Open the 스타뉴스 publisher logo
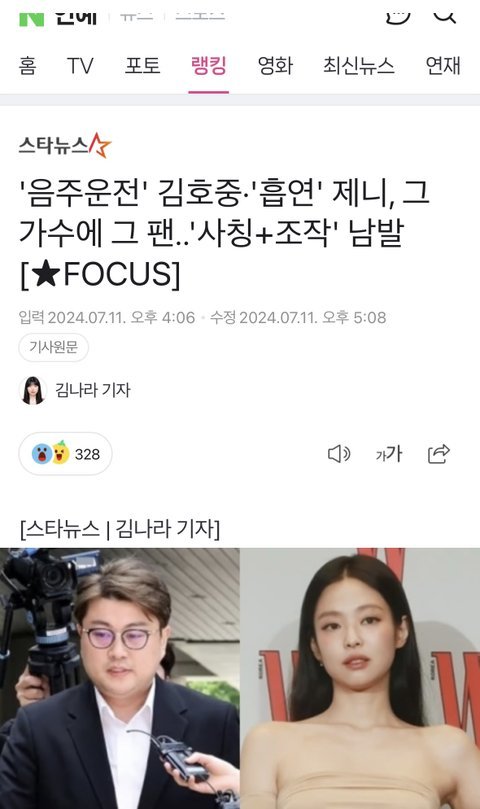The width and height of the screenshot is (480, 809). click(65, 145)
